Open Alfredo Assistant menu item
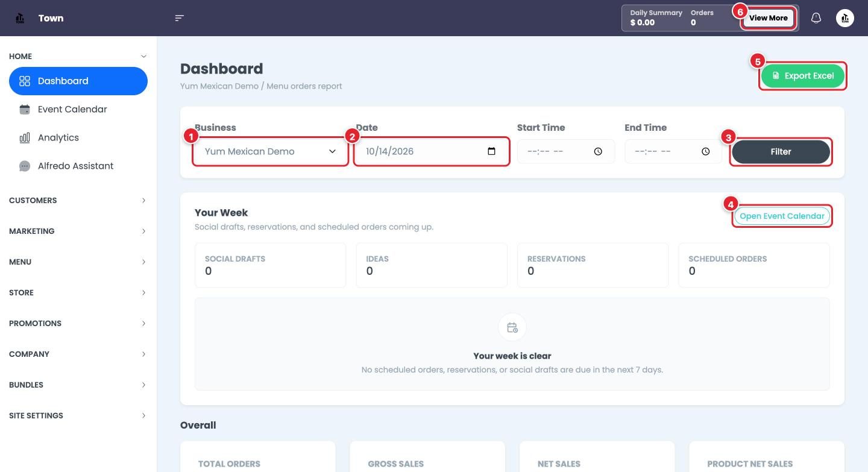The image size is (868, 472). tap(78, 166)
